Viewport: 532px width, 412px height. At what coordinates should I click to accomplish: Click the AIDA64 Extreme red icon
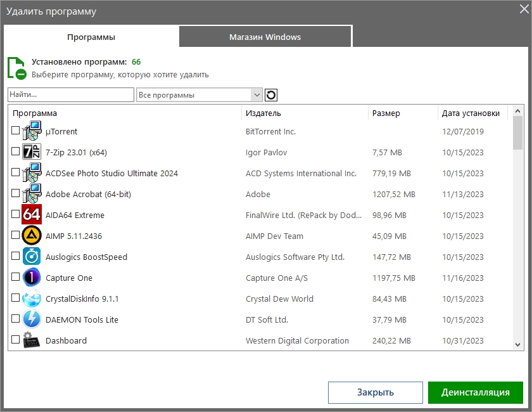point(32,215)
